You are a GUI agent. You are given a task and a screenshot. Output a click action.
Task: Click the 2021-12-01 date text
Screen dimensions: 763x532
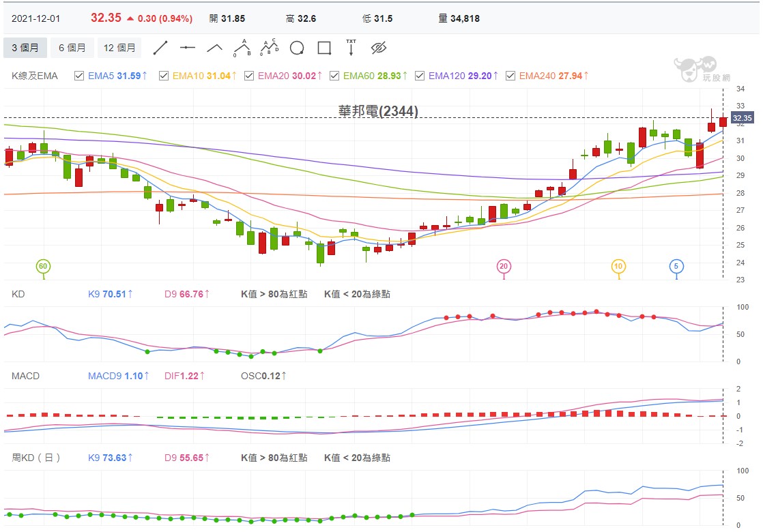click(35, 18)
